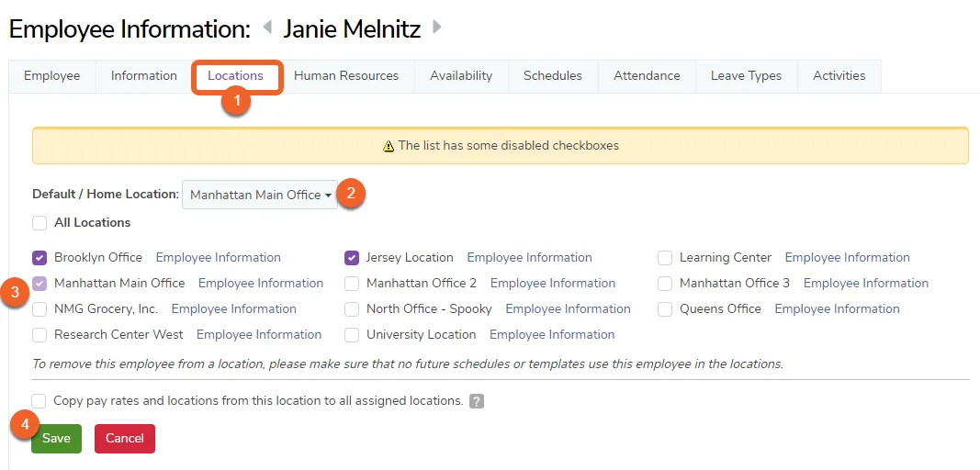Select the Locations tab
980x470 pixels.
[x=236, y=75]
